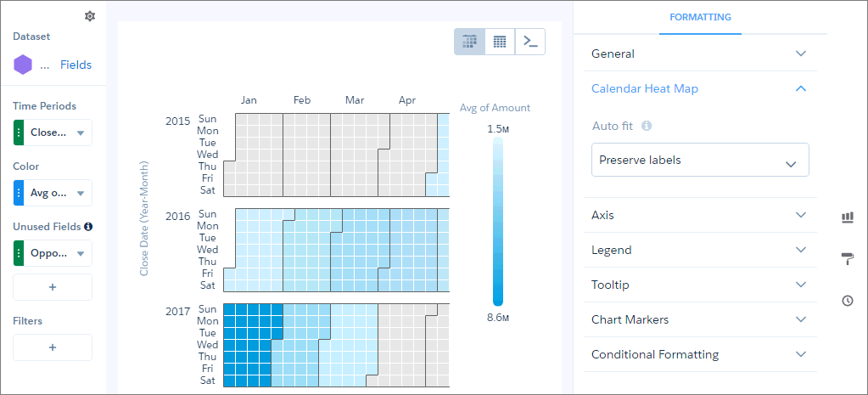The height and width of the screenshot is (395, 868).
Task: Switch to chart mode view icon
Action: pyautogui.click(x=469, y=42)
